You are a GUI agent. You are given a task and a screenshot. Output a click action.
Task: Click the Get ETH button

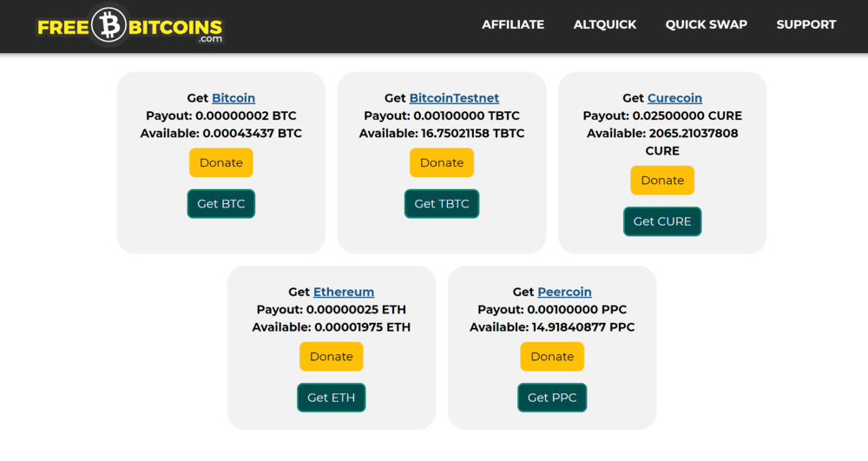[332, 398]
